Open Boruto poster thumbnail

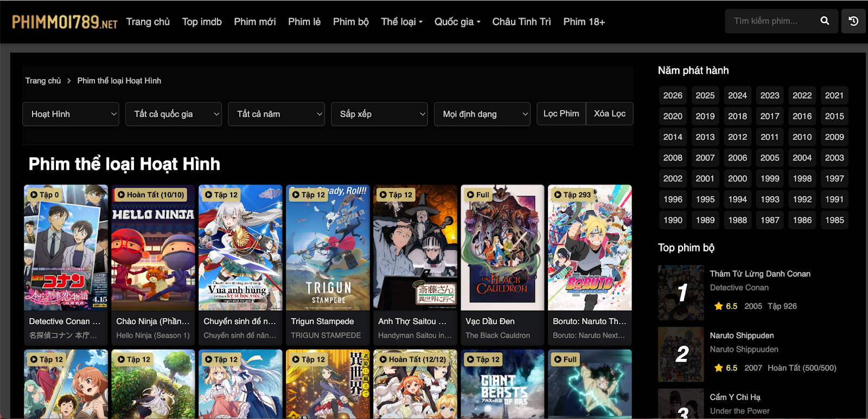pos(590,248)
